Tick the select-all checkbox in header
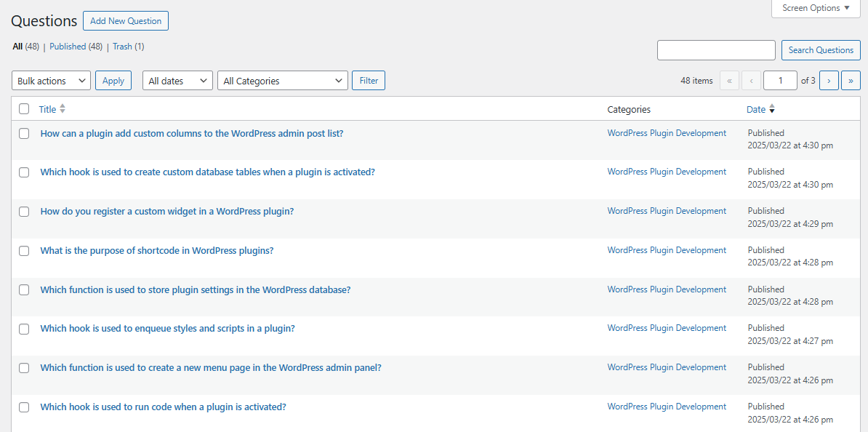Viewport: 868px width, 432px height. point(24,109)
